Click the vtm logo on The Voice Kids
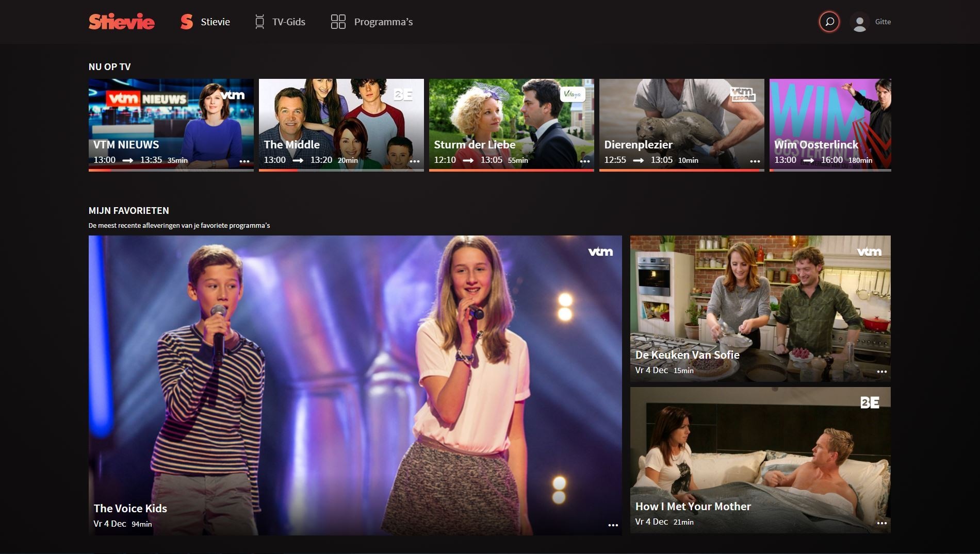This screenshot has width=980, height=554. pos(600,251)
